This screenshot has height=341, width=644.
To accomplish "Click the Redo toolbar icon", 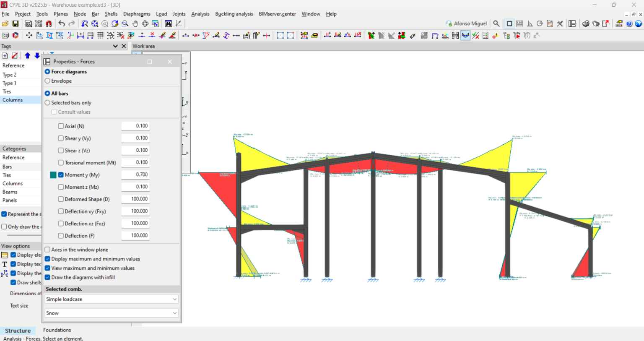I will (71, 23).
